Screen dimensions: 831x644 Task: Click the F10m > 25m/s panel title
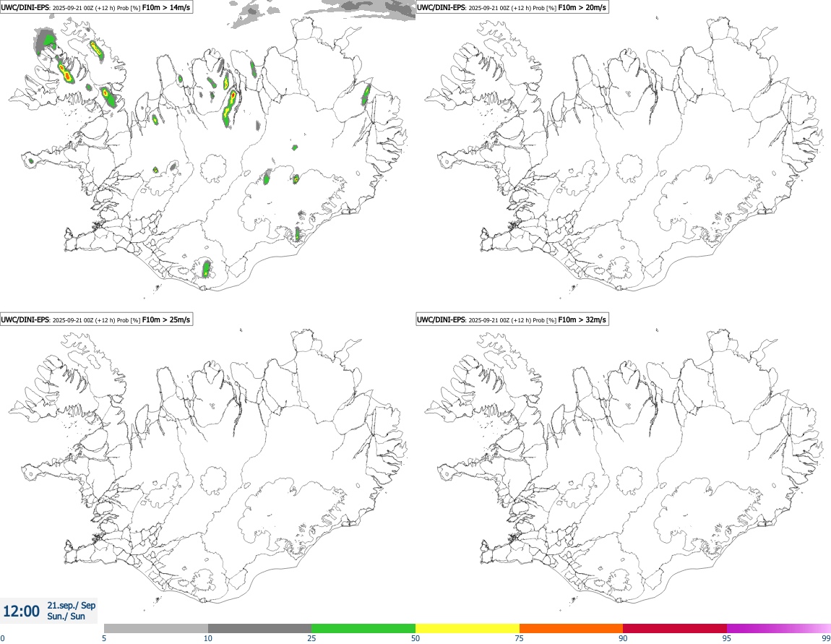coord(96,319)
